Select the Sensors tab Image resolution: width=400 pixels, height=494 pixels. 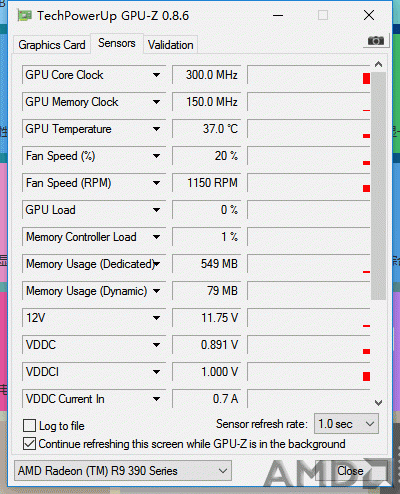pos(117,43)
